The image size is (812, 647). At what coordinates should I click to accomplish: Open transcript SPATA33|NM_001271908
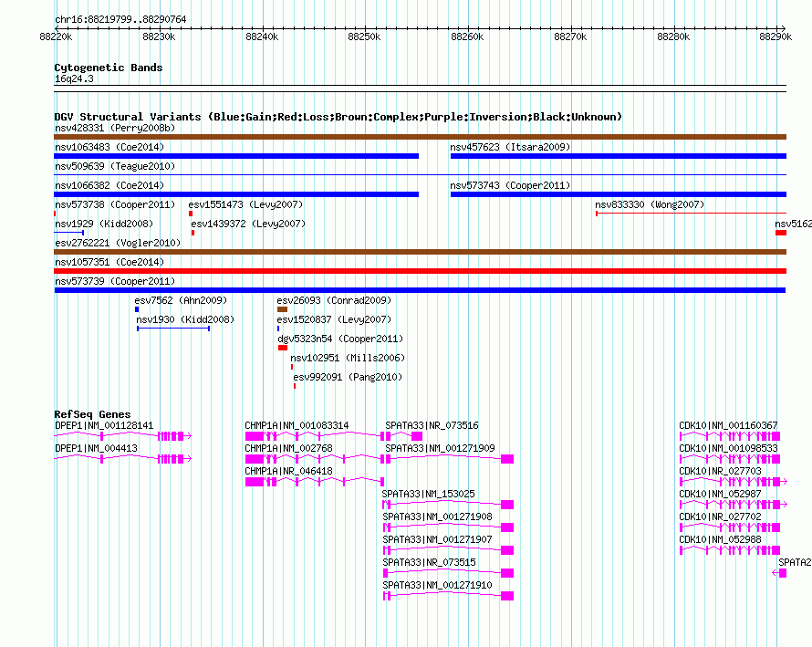pyautogui.click(x=438, y=517)
